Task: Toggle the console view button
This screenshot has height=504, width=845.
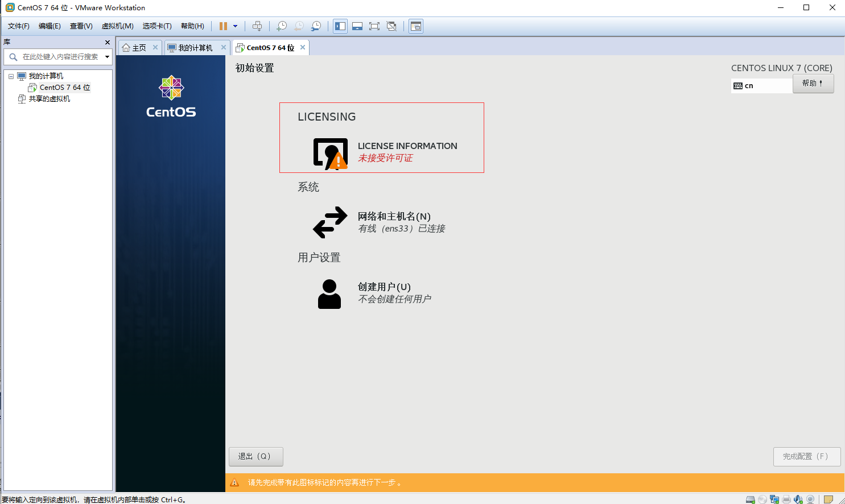Action: (416, 26)
